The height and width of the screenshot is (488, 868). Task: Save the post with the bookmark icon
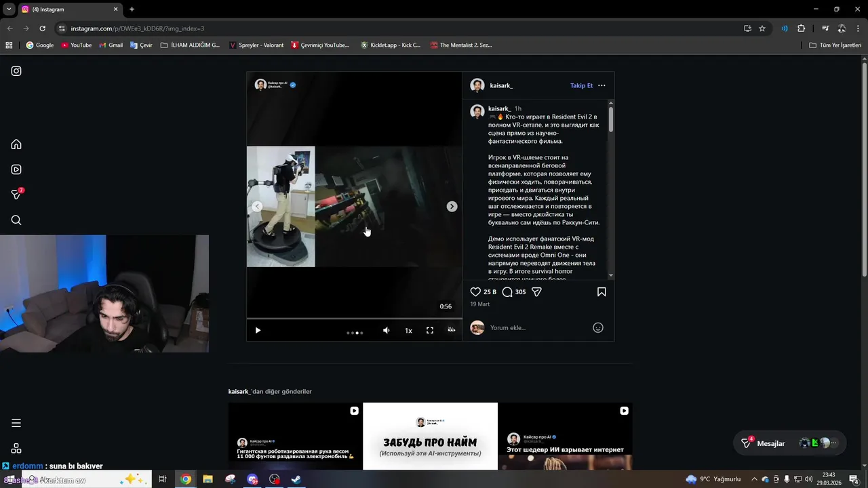coord(601,292)
